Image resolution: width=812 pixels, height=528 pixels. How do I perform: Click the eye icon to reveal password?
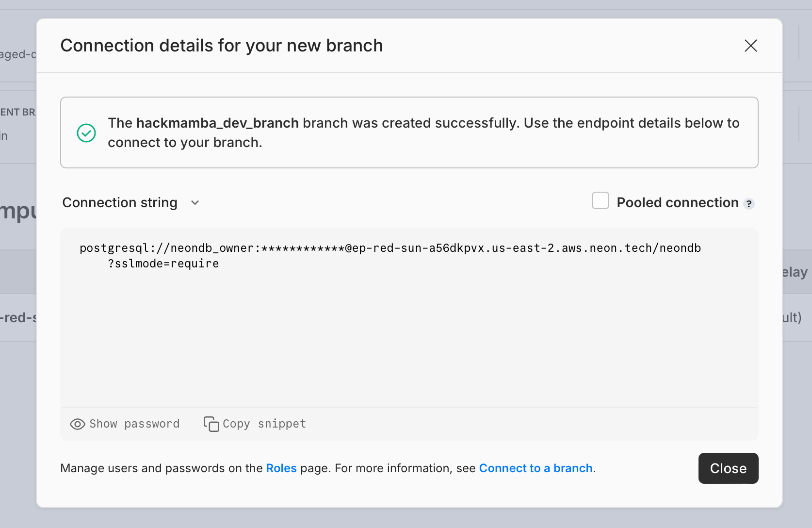coord(78,424)
